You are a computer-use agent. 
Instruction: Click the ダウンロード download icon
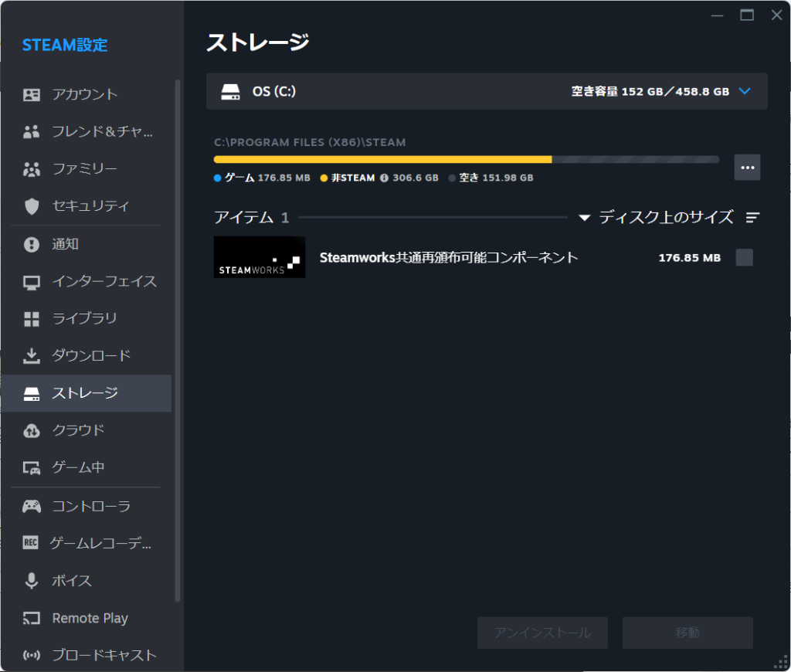[31, 356]
